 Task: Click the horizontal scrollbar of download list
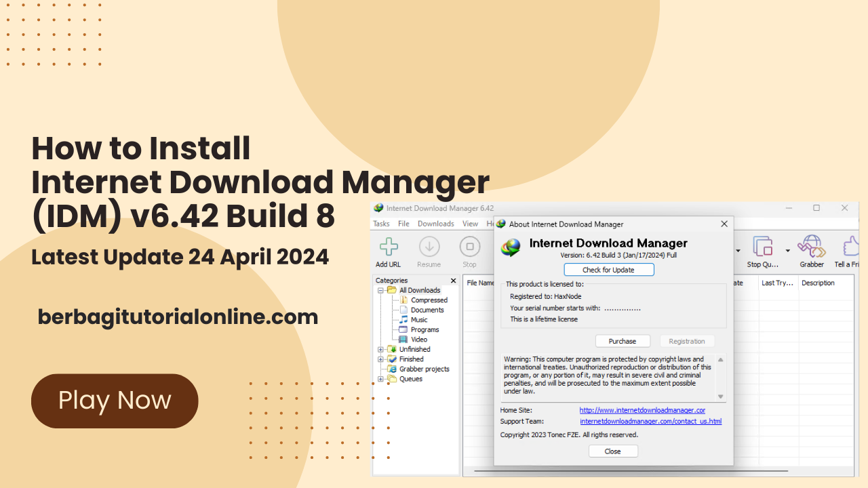[631, 470]
